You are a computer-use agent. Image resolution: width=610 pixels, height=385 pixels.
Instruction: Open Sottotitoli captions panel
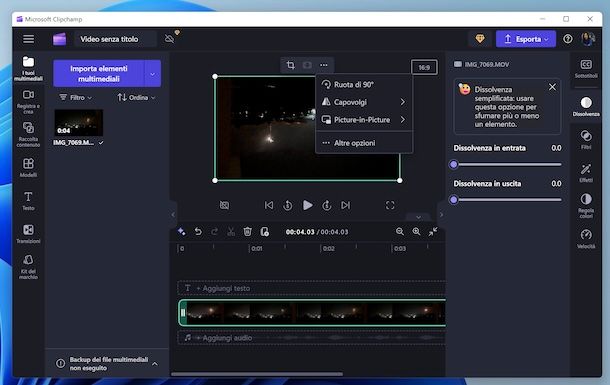point(586,69)
